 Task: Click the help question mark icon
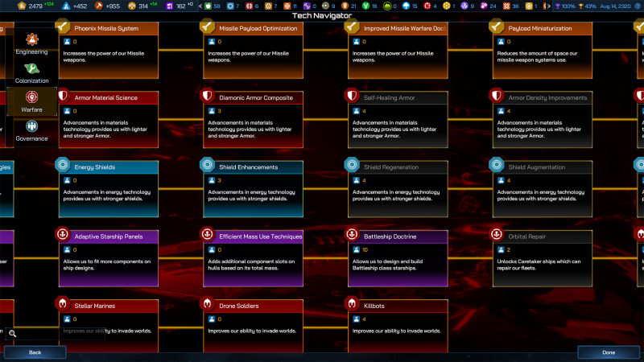pos(636,6)
